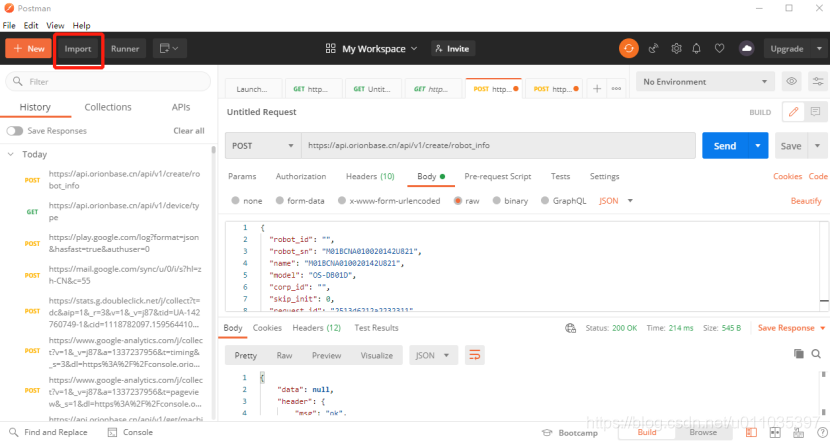Open the user avatar cloud icon
Viewport: 830px width, 441px height.
746,49
